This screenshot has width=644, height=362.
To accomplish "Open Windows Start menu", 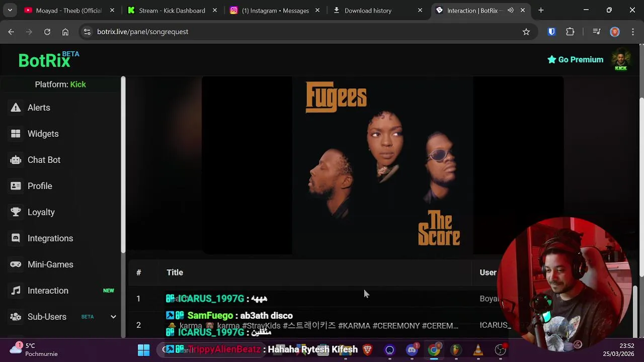I will click(143, 350).
